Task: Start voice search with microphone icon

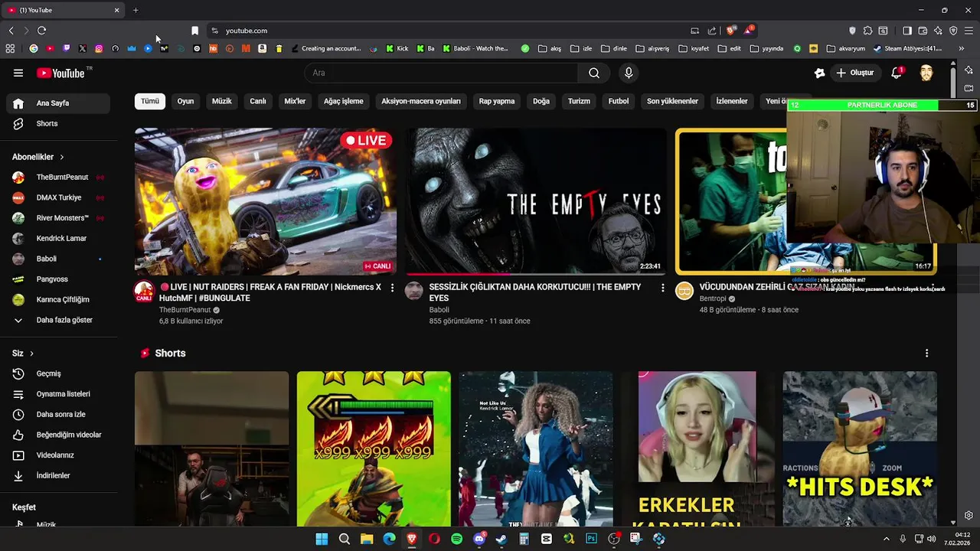Action: coord(629,73)
